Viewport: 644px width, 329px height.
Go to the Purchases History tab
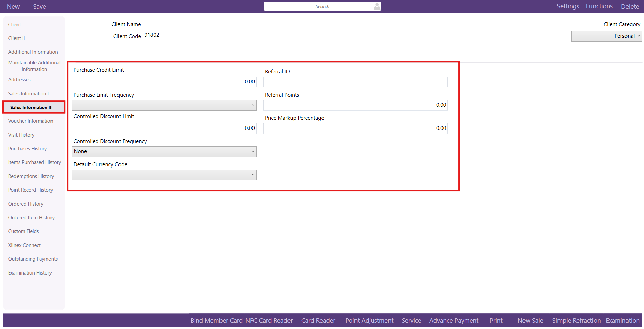click(x=28, y=149)
